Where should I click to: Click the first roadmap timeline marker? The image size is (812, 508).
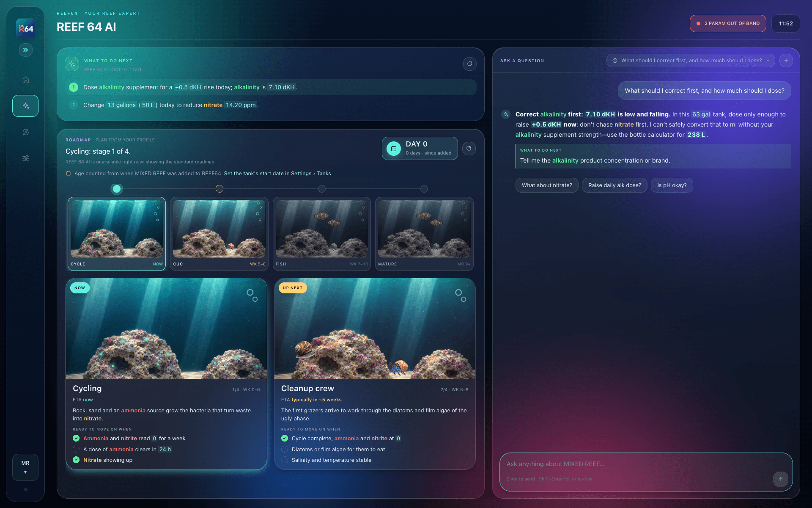pyautogui.click(x=117, y=189)
